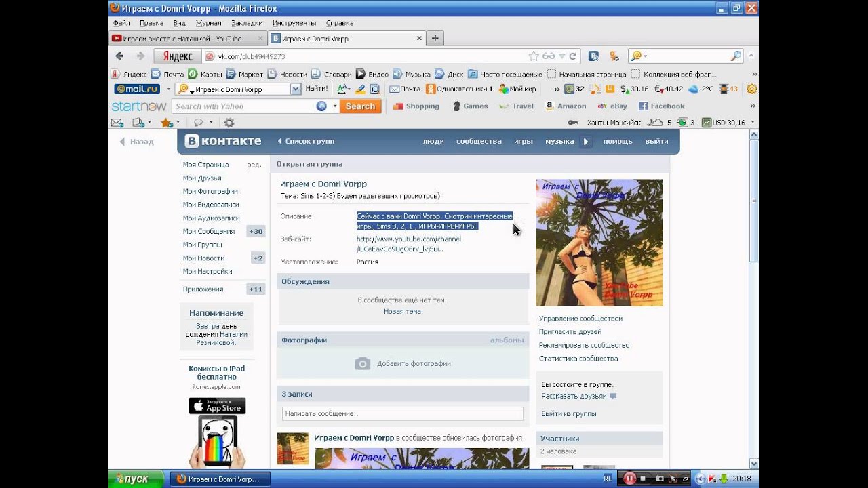Open the Управление сообществом link
868x488 pixels.
[580, 319]
